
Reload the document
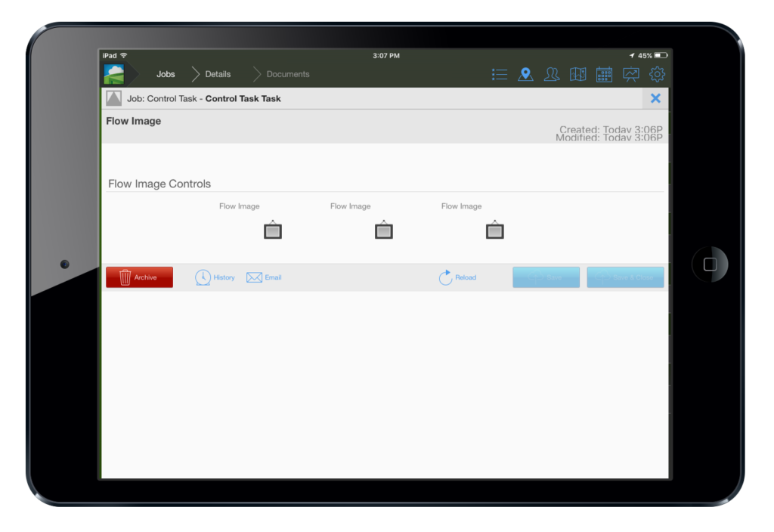457,277
